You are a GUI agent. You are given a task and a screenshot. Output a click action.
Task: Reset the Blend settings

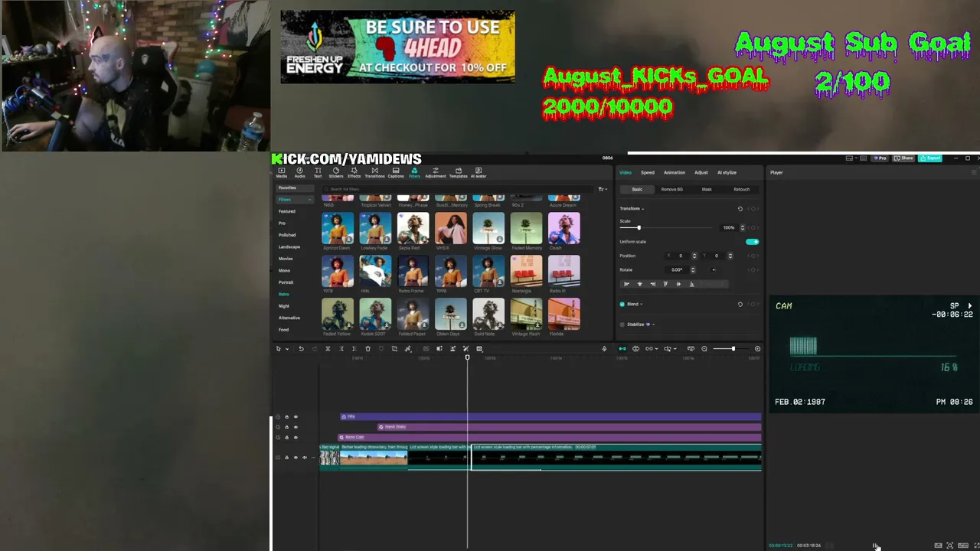coord(740,305)
